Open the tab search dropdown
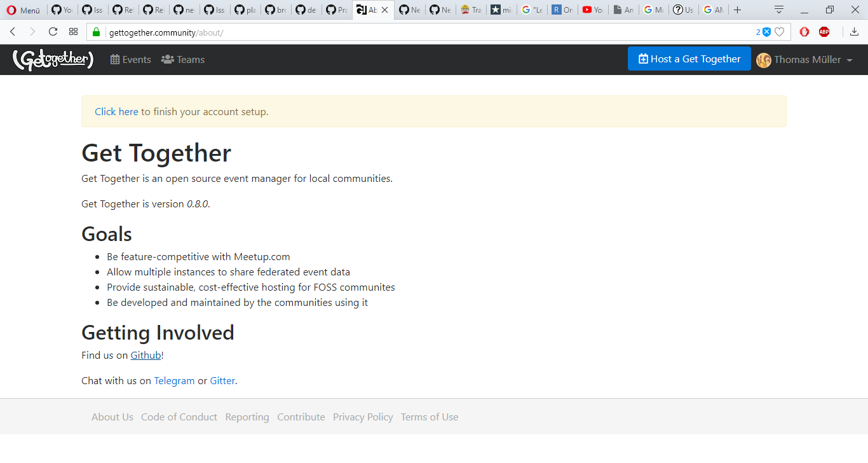Screen dimensions: 868x463 coord(778,10)
